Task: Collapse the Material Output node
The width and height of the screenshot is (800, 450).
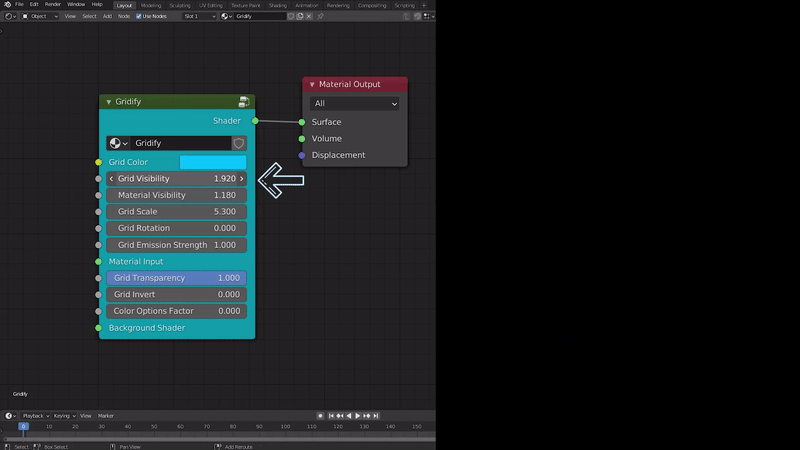Action: [x=312, y=85]
